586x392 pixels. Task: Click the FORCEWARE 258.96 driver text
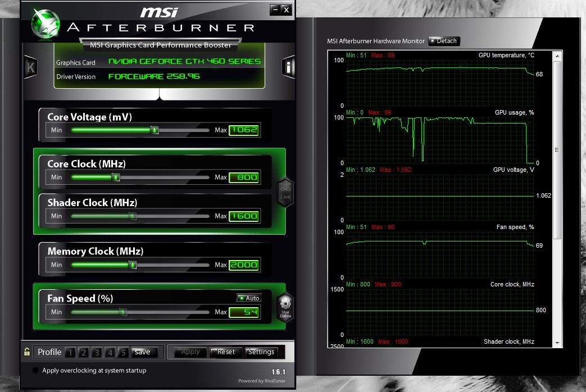pos(154,76)
